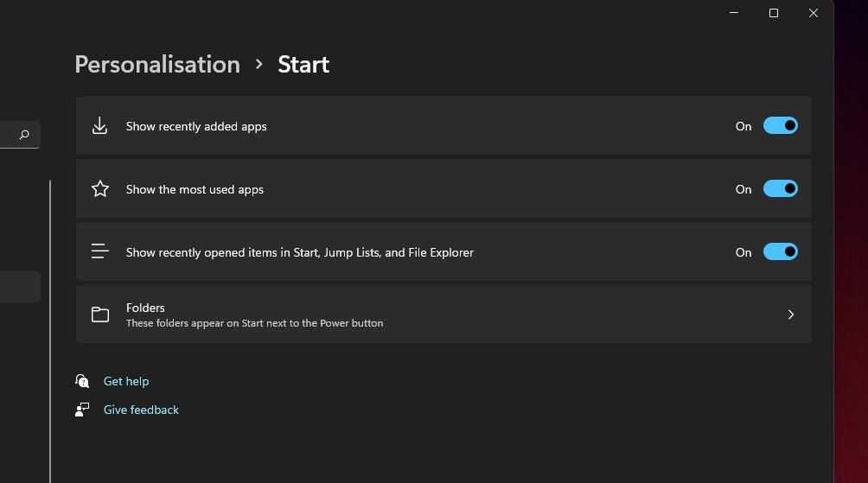868x483 pixels.
Task: Click the sidebar vertical scrollbar
Action: [x=50, y=328]
